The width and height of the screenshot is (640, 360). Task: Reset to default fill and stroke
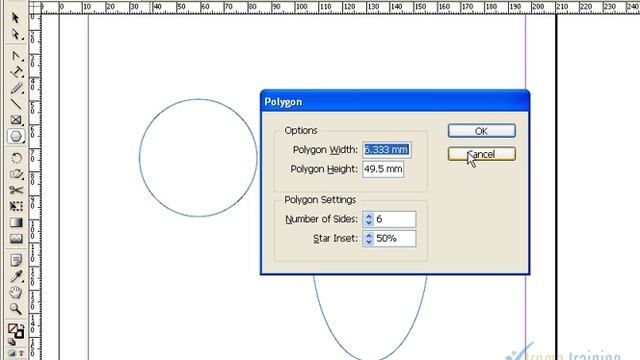pyautogui.click(x=11, y=342)
